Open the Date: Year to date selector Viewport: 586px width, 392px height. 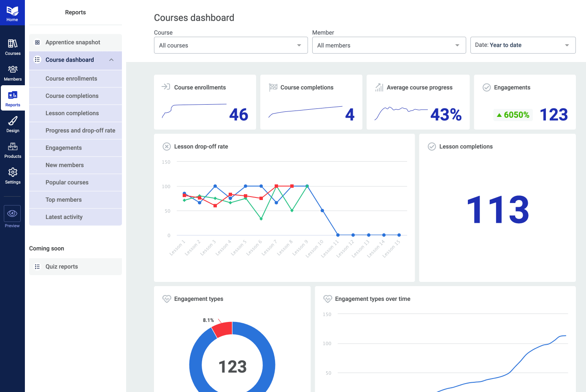(x=523, y=45)
